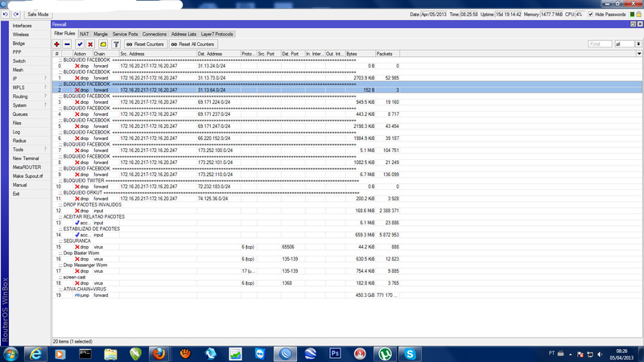Viewport: 644px width, 362px height.
Task: Switch to the NAT tab
Action: (x=85, y=34)
